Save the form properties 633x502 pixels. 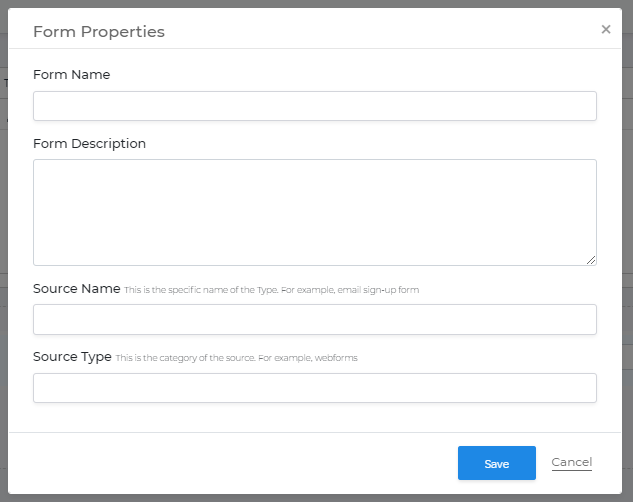pos(497,463)
